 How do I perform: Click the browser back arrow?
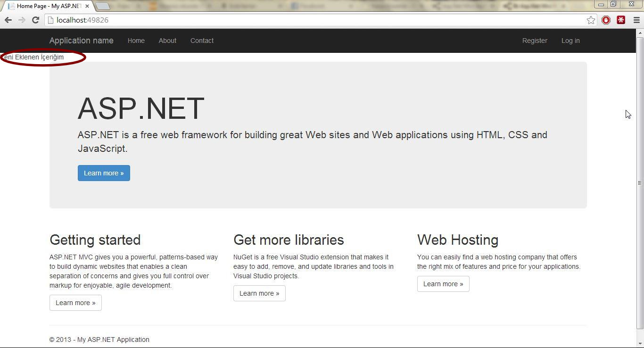(8, 20)
